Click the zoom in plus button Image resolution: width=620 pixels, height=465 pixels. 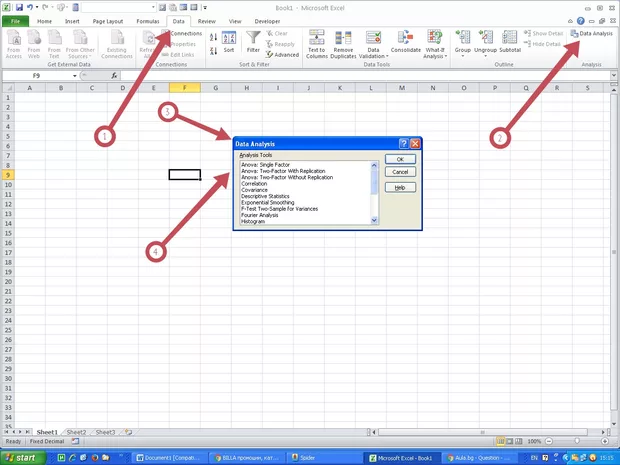coord(605,441)
